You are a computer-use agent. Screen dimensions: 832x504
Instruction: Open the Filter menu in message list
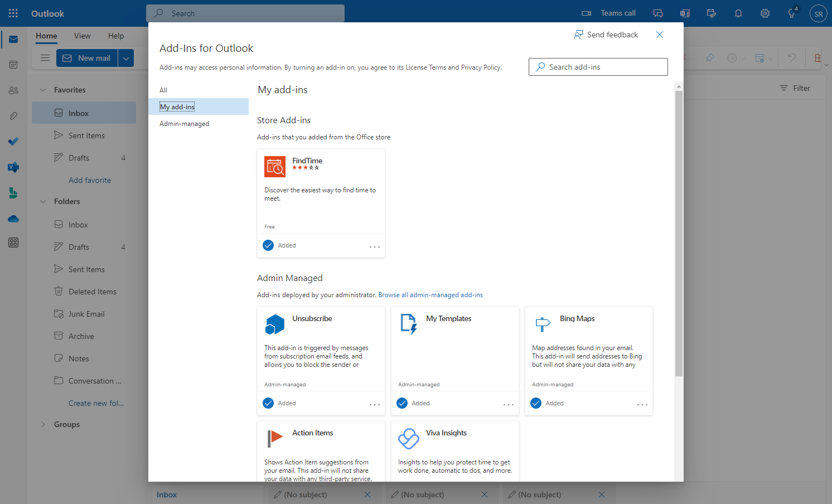coord(795,88)
